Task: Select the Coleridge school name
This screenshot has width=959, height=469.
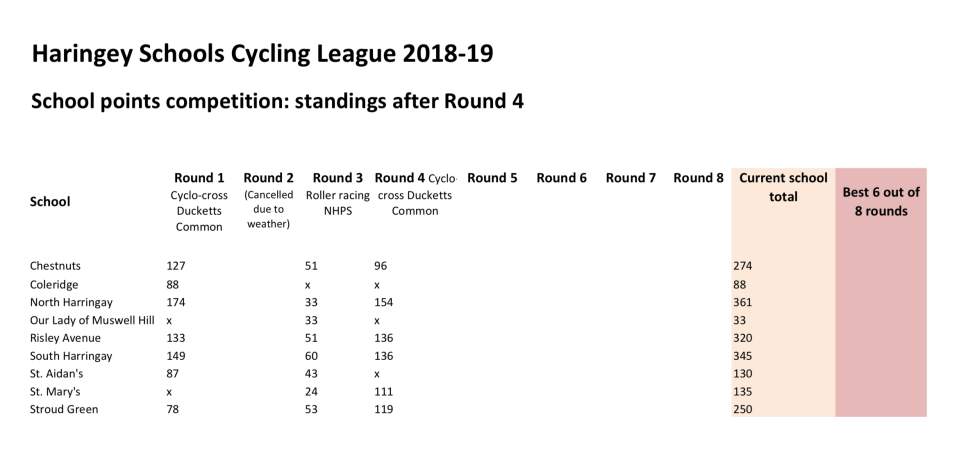Action: coord(54,284)
